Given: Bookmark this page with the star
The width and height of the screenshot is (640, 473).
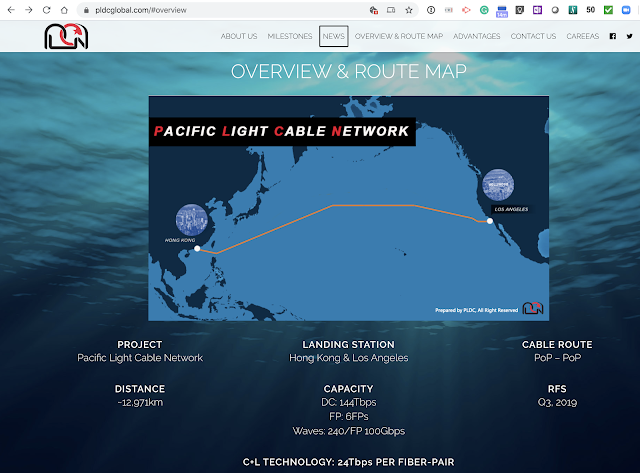Looking at the screenshot, I should [x=409, y=10].
